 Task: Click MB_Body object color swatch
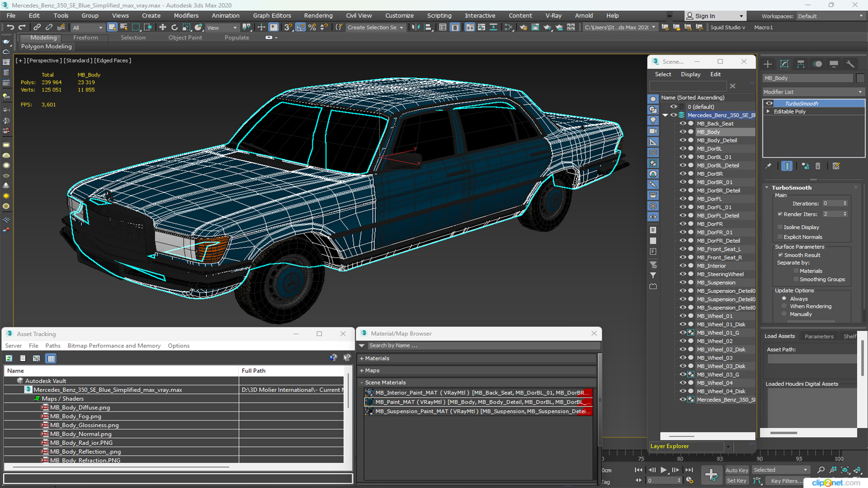click(x=860, y=78)
